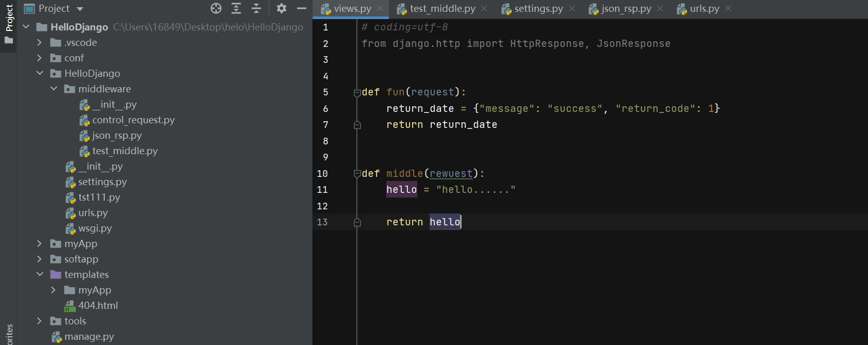Select the .vscode folder in tree
Viewport: 868px width, 345px height.
81,42
